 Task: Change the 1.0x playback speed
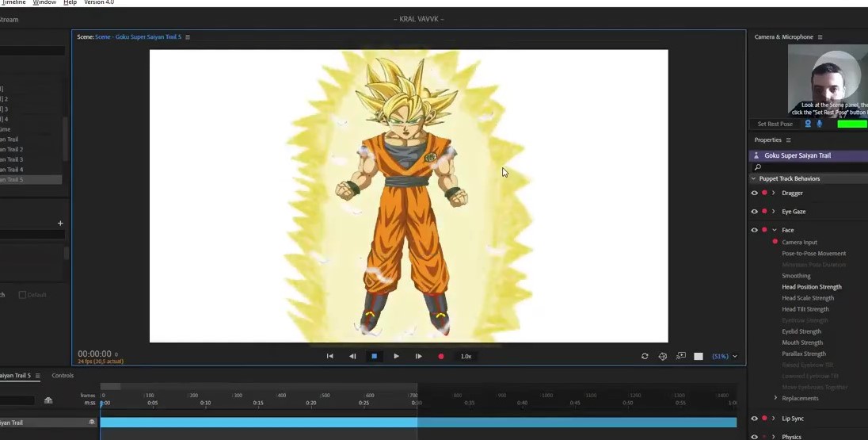point(466,356)
